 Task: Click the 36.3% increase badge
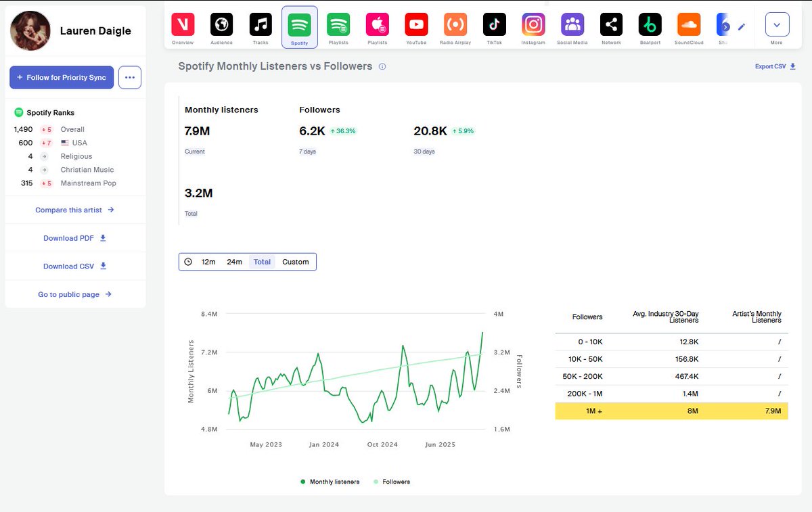coord(344,131)
